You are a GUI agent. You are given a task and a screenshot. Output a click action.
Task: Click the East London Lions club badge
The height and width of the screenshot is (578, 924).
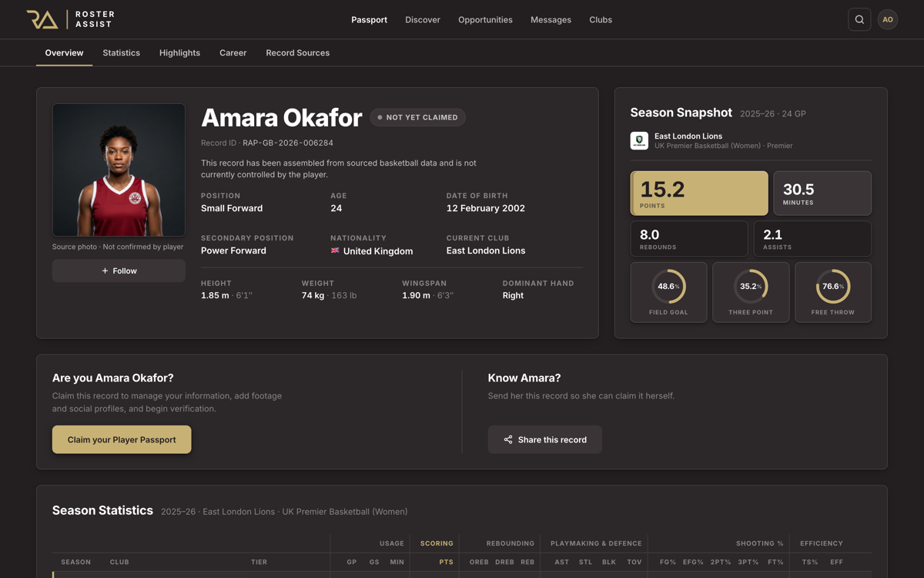639,140
